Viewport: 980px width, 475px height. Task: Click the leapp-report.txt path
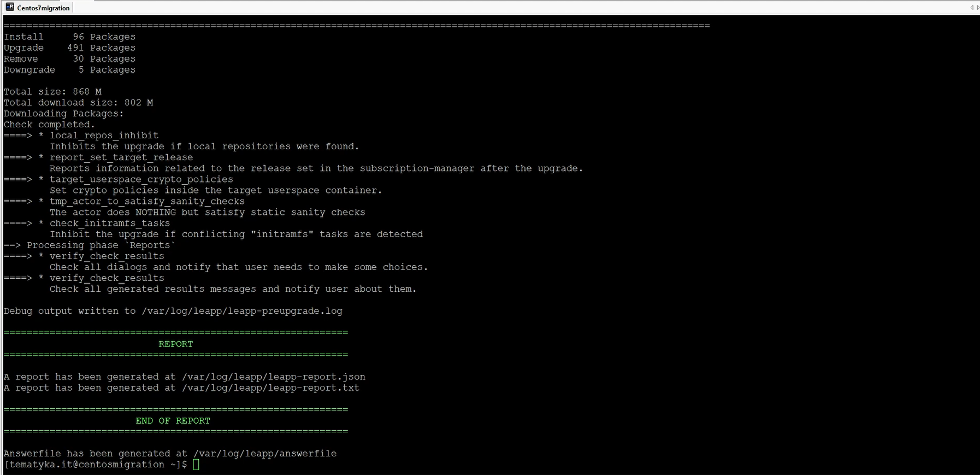point(270,388)
